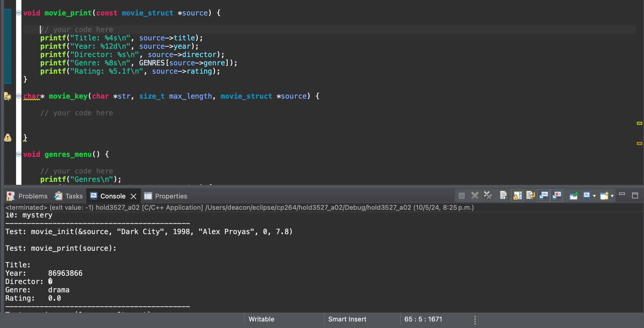Click Remove All Terminated Launches icon

click(x=488, y=195)
